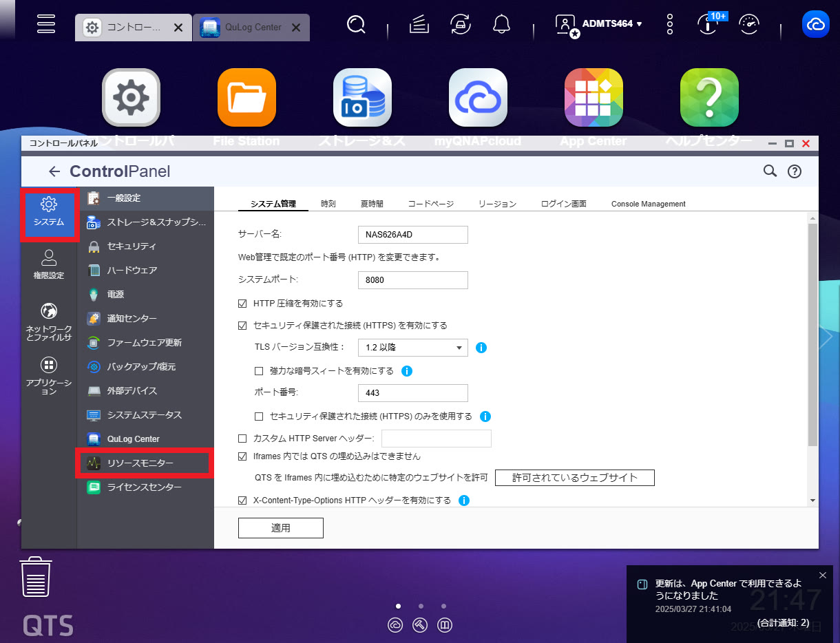Open the event notifications bell
Viewport: 840px width, 643px height.
click(x=501, y=25)
